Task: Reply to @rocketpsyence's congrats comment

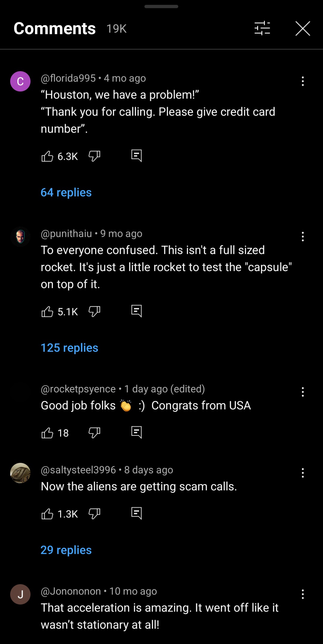Action: tap(136, 432)
